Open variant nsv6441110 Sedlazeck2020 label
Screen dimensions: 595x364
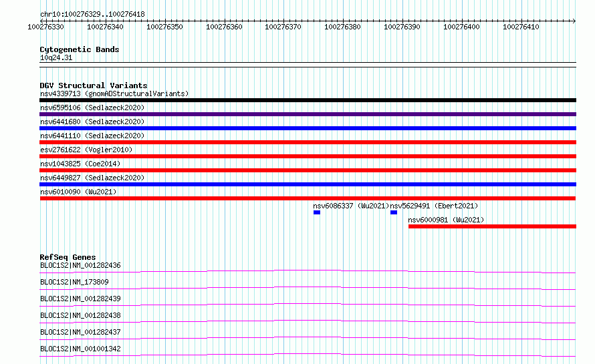[92, 136]
